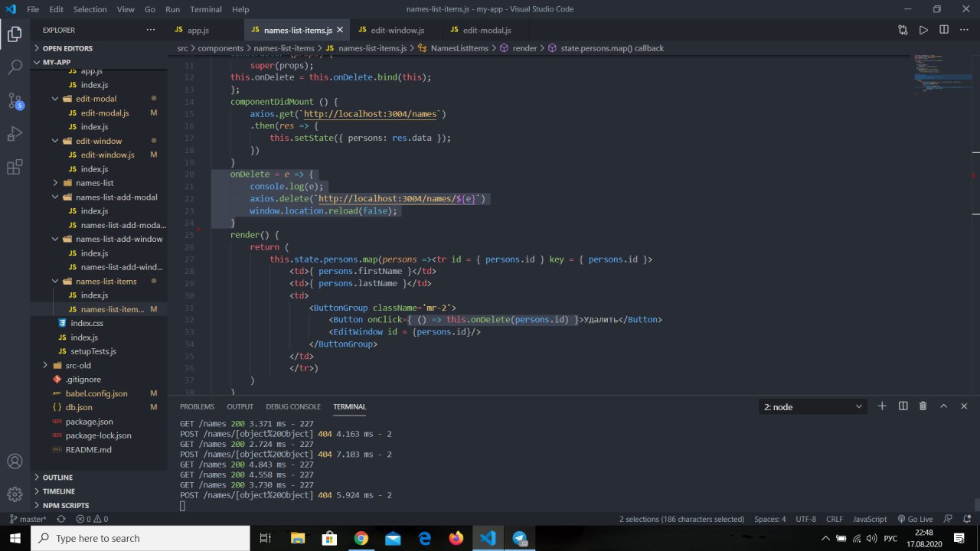
Task: Split the terminal pane
Action: tap(903, 406)
